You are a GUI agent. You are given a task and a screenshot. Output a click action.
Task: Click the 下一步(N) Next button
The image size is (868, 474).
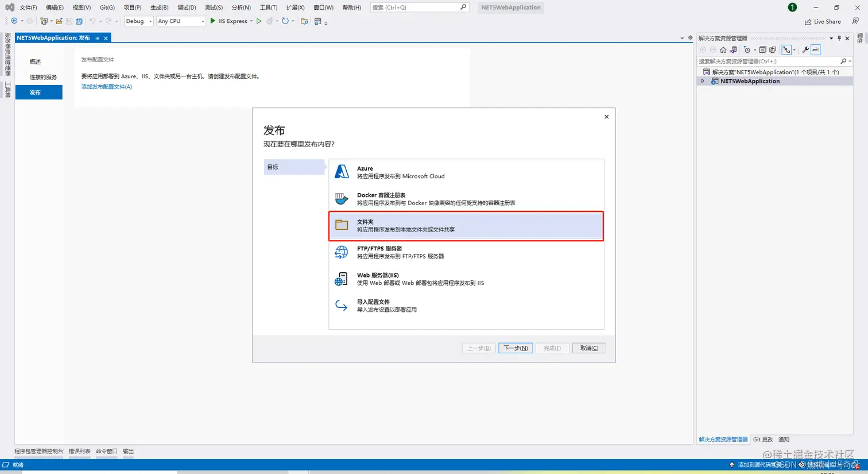click(516, 348)
